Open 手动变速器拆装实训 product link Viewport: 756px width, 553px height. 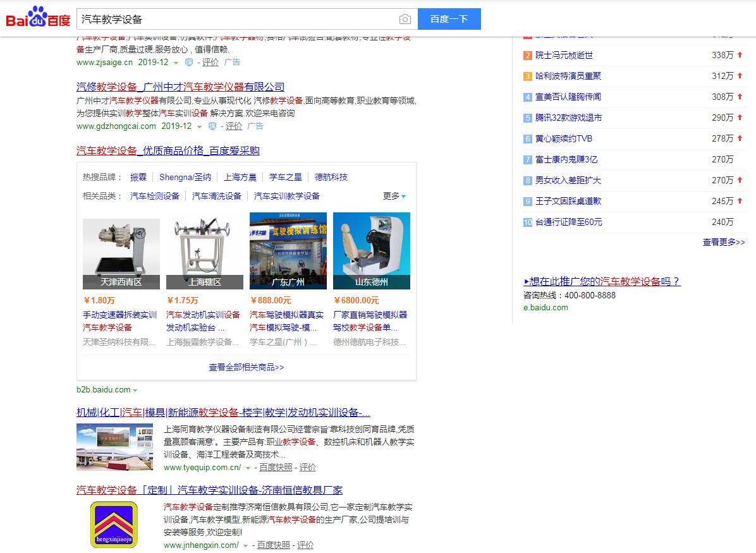coord(119,321)
